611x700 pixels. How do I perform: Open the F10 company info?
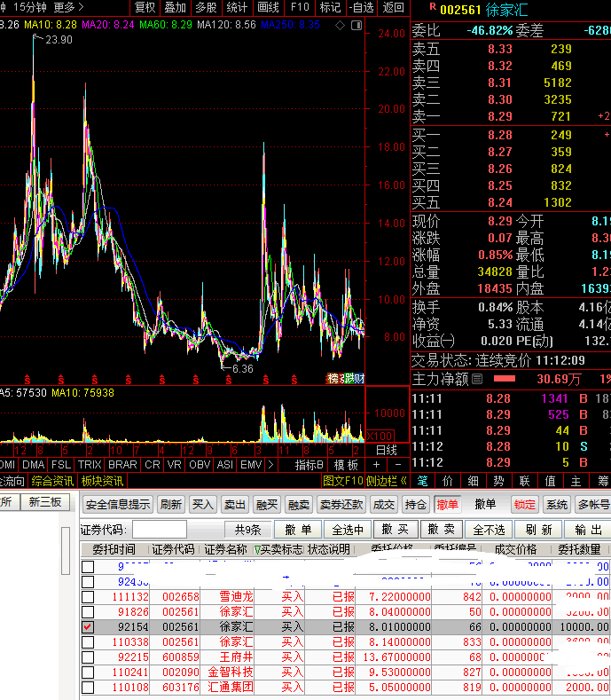coord(300,7)
